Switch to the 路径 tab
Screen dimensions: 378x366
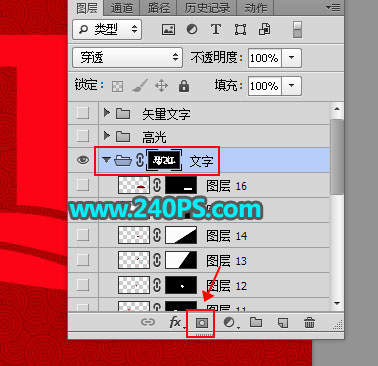159,8
